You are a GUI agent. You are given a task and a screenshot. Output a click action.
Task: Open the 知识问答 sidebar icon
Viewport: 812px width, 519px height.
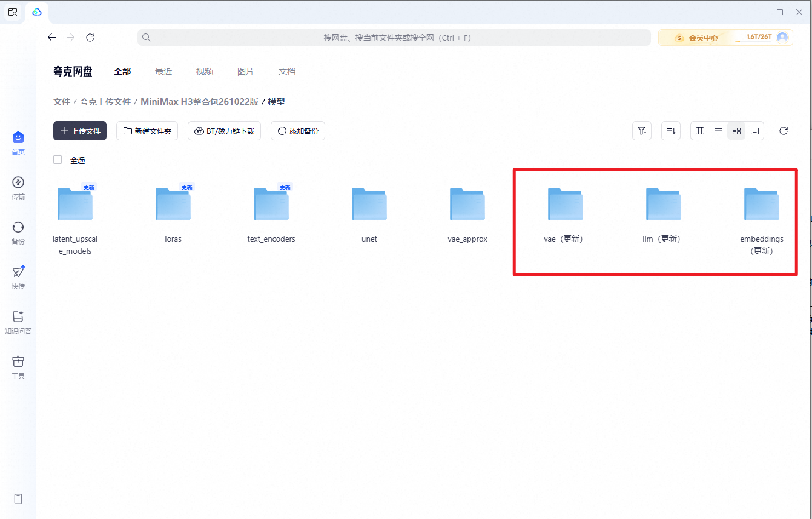point(18,317)
